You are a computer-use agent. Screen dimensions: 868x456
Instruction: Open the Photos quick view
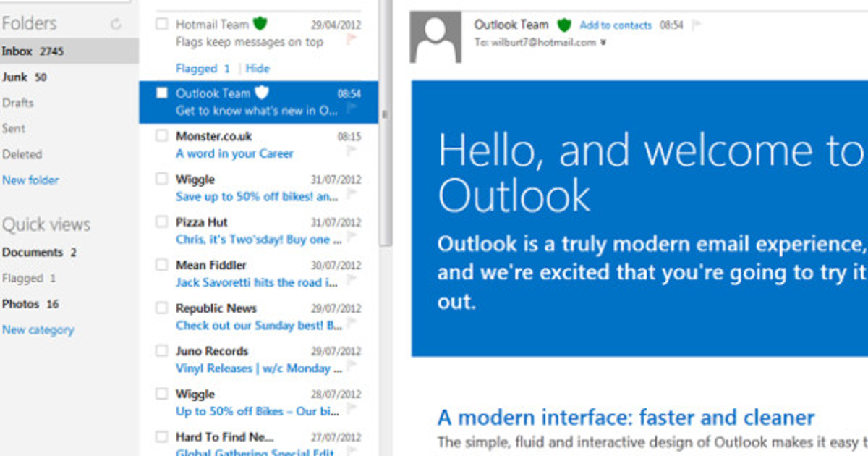coord(20,304)
